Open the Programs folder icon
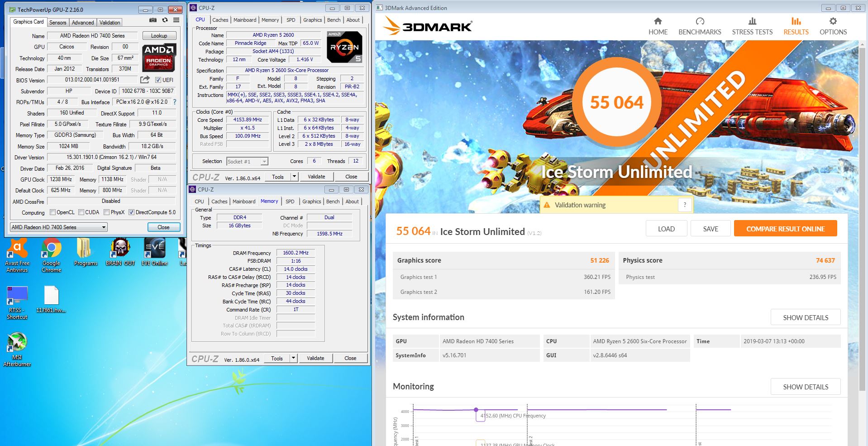 click(x=86, y=253)
